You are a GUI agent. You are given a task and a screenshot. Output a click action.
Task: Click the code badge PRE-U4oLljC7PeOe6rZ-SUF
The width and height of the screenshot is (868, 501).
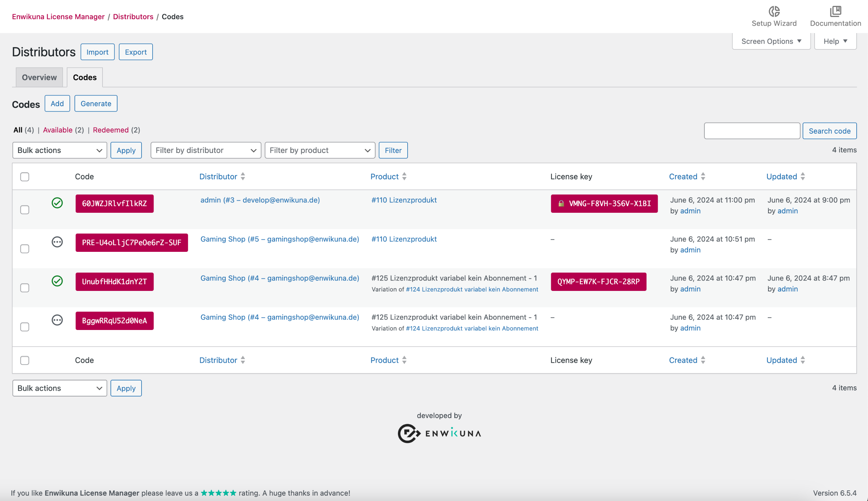(132, 242)
